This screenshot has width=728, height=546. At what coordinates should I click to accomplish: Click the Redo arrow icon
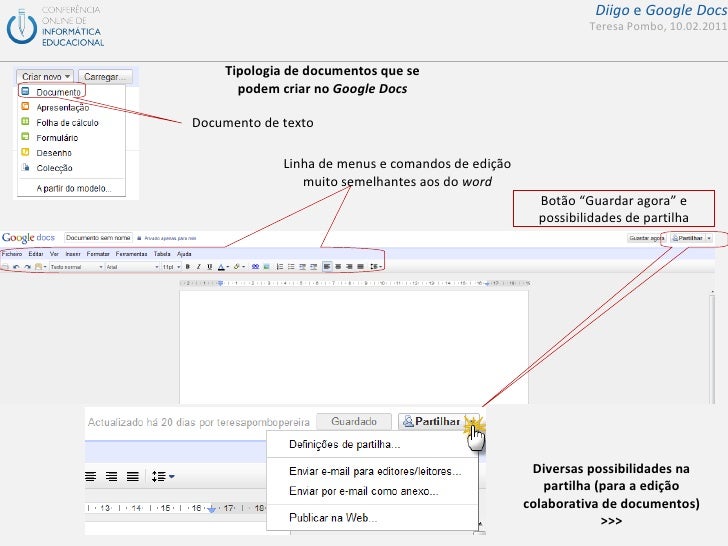click(27, 266)
